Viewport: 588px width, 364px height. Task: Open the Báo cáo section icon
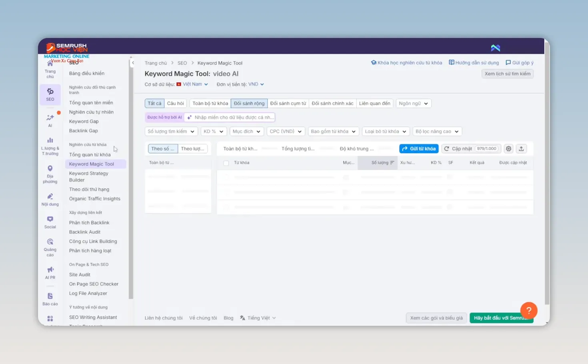[50, 299]
